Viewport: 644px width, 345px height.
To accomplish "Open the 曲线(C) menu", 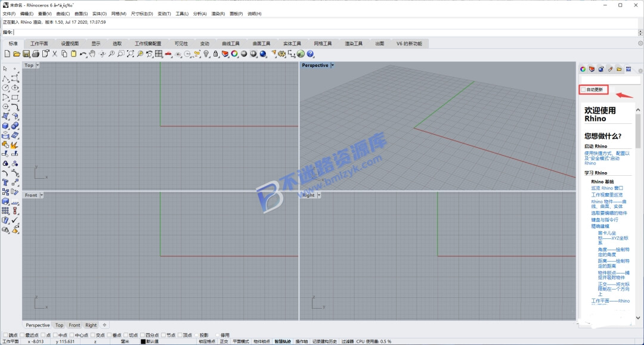I will [x=63, y=14].
